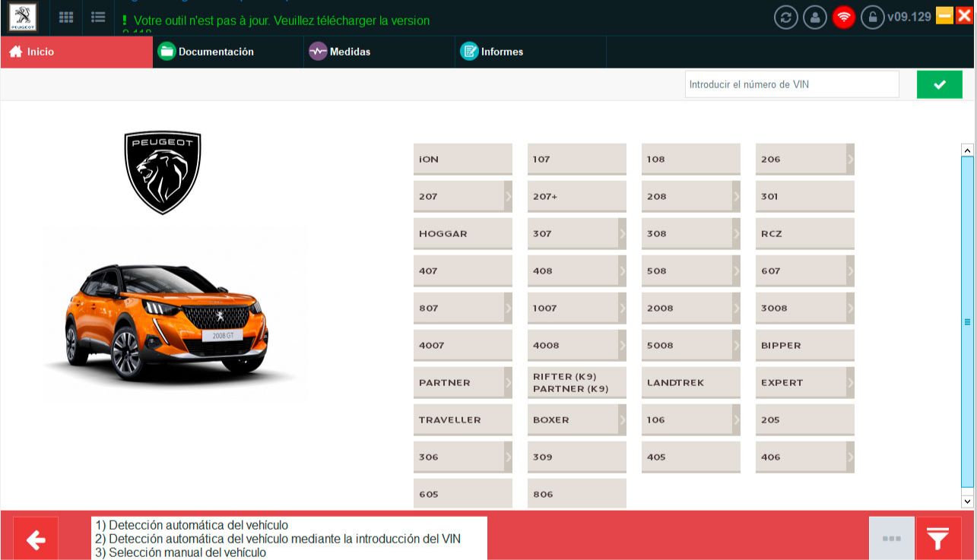Choose the 309 model

point(577,457)
